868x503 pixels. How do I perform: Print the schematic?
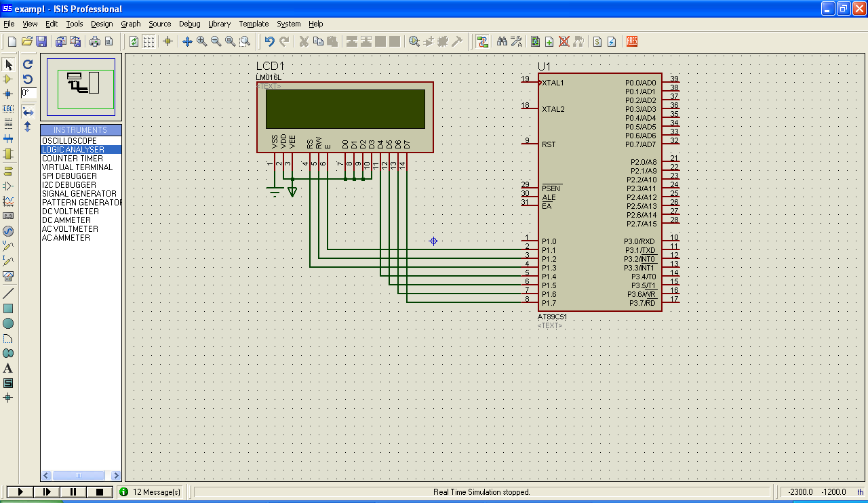95,41
